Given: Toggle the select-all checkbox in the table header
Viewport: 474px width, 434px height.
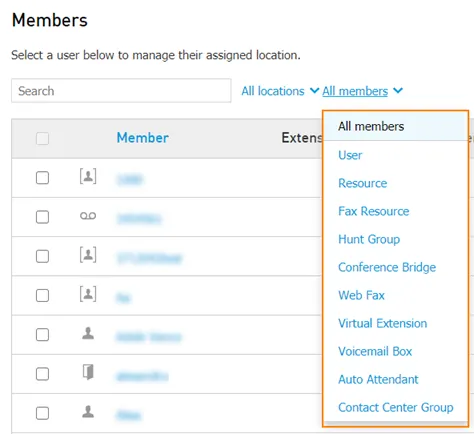Looking at the screenshot, I should click(42, 138).
